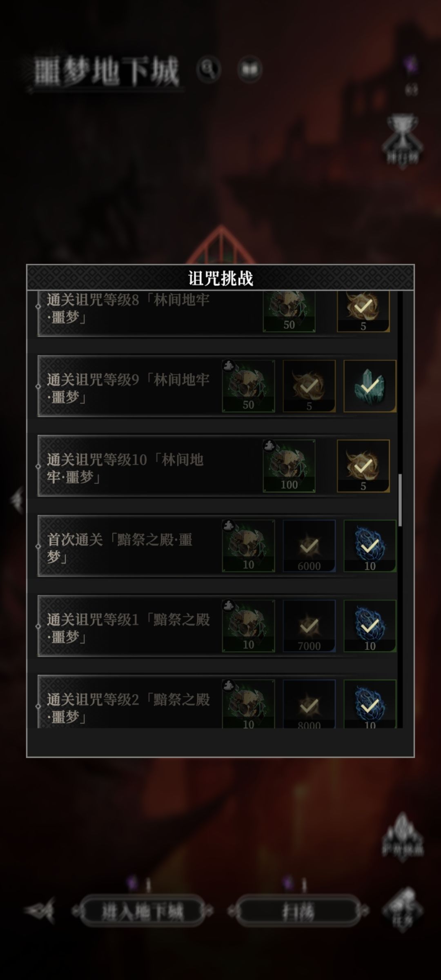Click the 扫荡 sweep button
Viewport: 441px width, 980px height.
point(298,911)
